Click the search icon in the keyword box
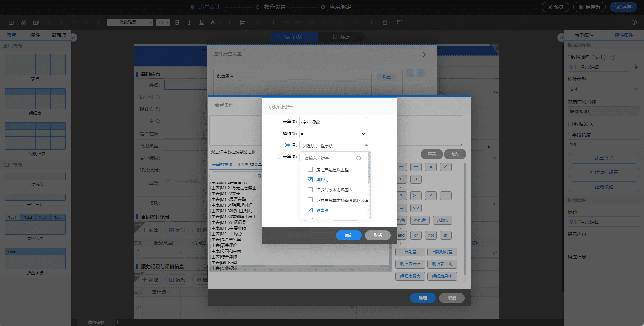Viewport: 644px width, 326px height. click(x=359, y=158)
